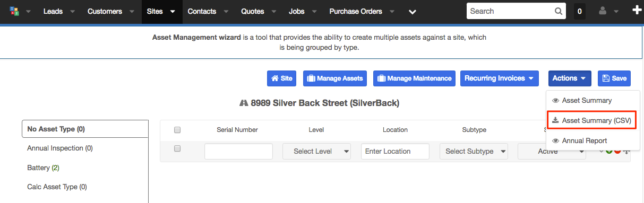Click the road icon beside site title

244,103
